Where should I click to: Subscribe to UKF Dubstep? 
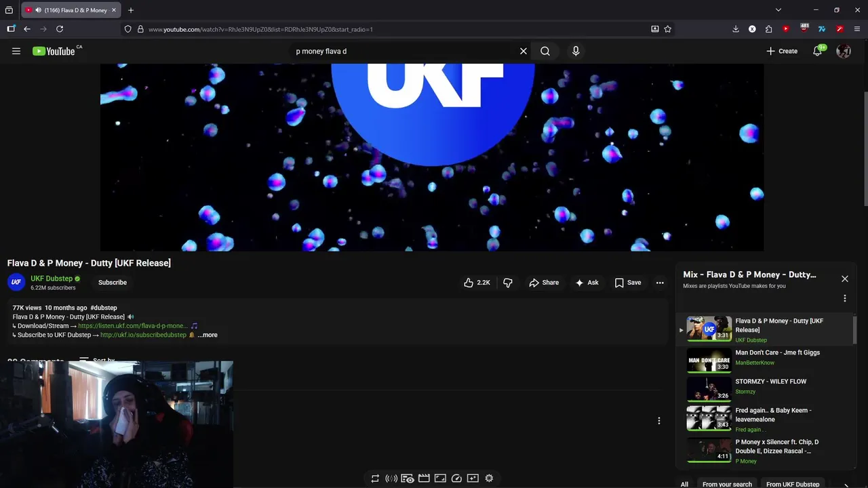113,283
